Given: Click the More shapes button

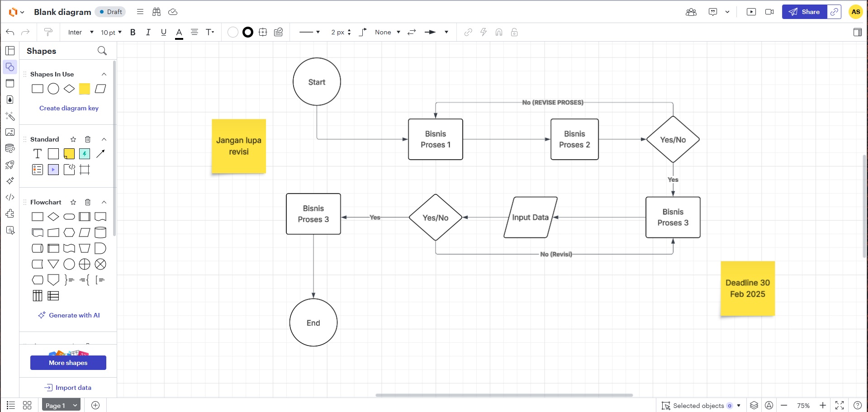Looking at the screenshot, I should coord(68,363).
